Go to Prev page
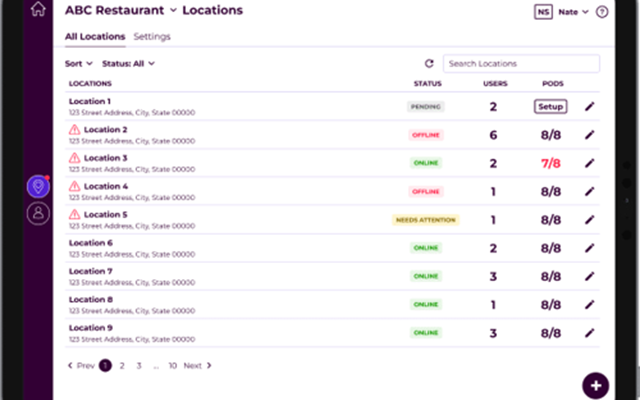This screenshot has height=400, width=640. click(x=81, y=365)
